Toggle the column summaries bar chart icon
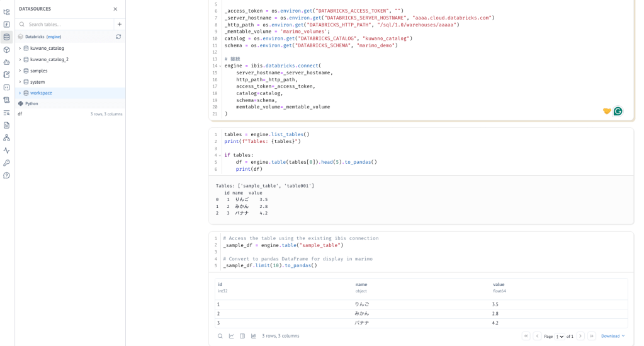This screenshot has width=644, height=346. click(254, 336)
